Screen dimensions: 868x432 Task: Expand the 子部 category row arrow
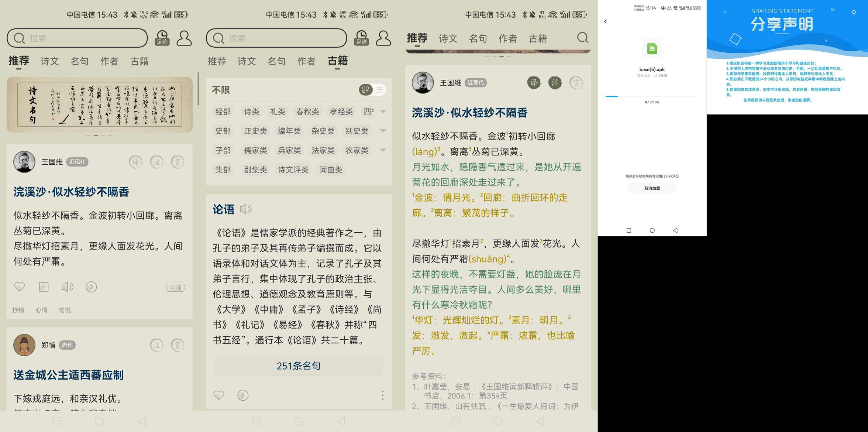click(x=383, y=150)
